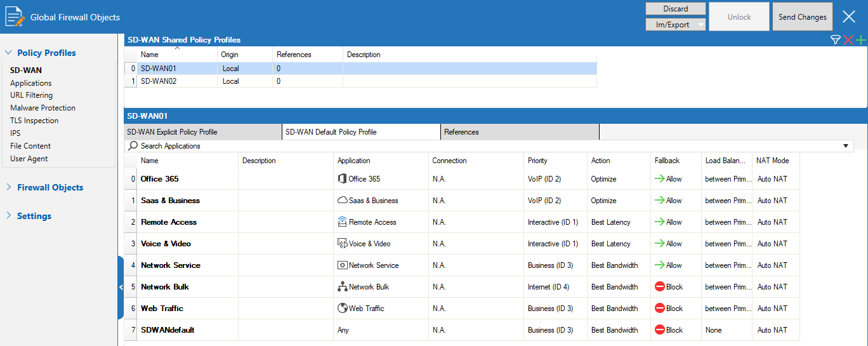Collapse the Policy Profiles section
The width and height of the screenshot is (868, 346).
click(x=8, y=53)
